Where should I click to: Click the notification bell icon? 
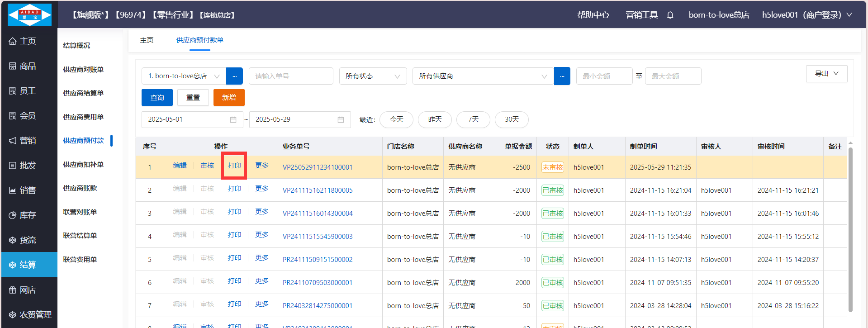coord(670,15)
